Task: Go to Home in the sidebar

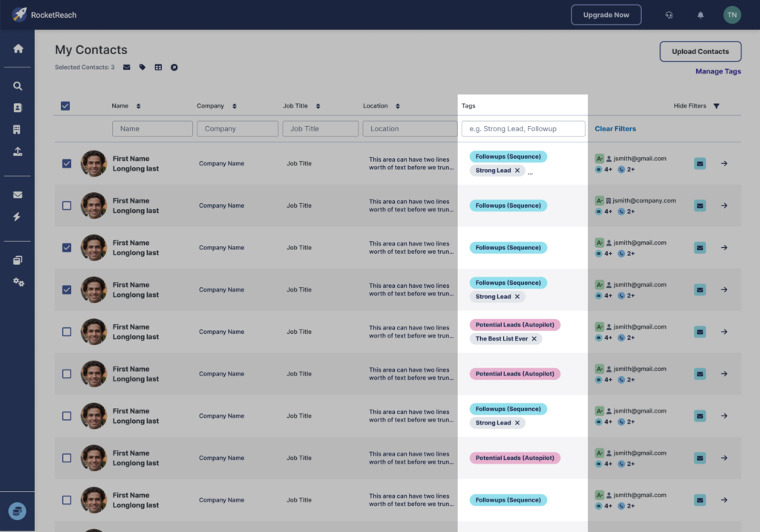Action: (18, 49)
